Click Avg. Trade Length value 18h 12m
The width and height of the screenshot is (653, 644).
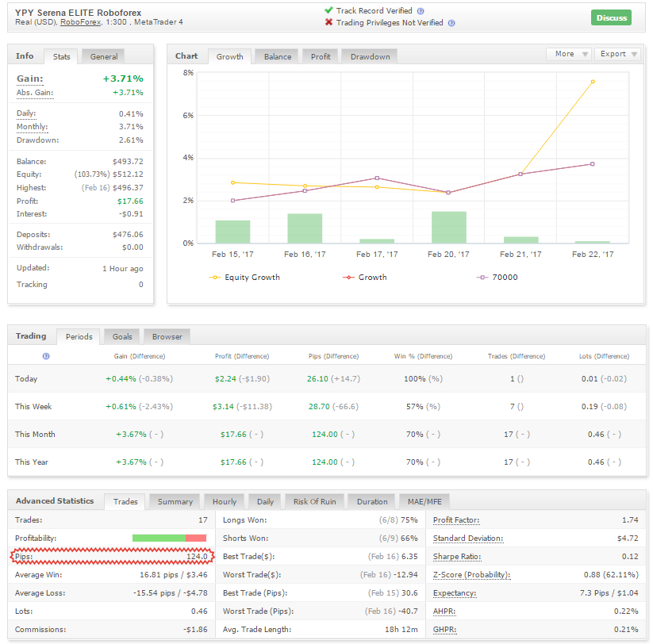point(401,630)
